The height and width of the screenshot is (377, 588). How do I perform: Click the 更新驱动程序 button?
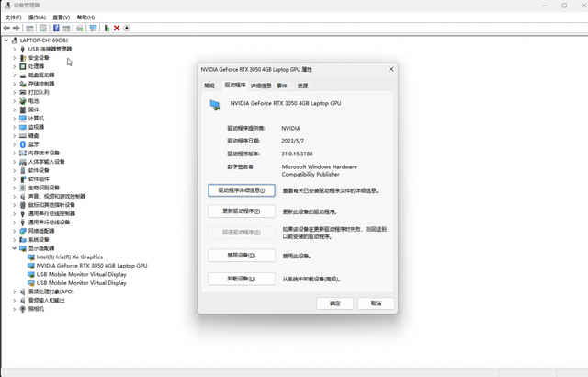tap(242, 211)
